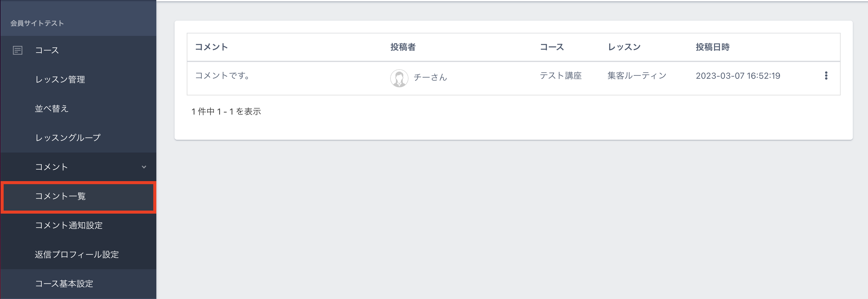868x299 pixels.
Task: Click the 集客ルーティン lesson cell
Action: (x=637, y=76)
